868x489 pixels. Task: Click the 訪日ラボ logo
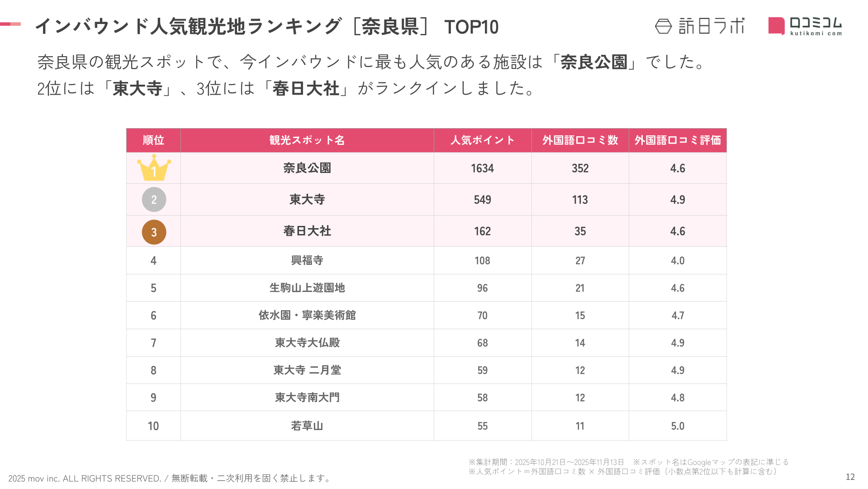pos(699,26)
